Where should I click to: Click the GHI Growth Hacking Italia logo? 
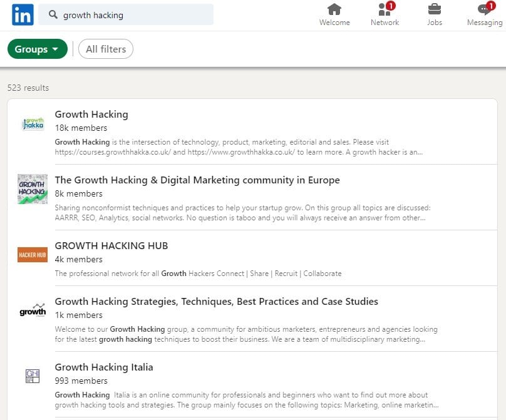coord(33,376)
